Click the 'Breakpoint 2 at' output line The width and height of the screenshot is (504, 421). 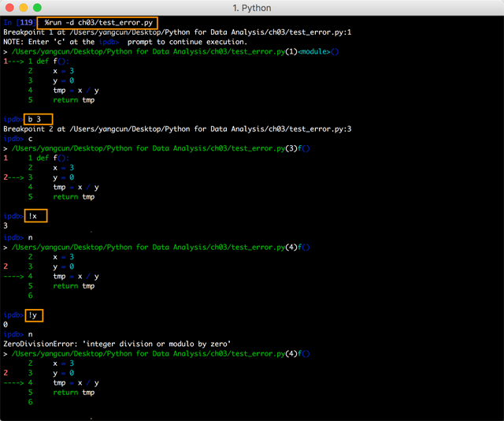(177, 129)
